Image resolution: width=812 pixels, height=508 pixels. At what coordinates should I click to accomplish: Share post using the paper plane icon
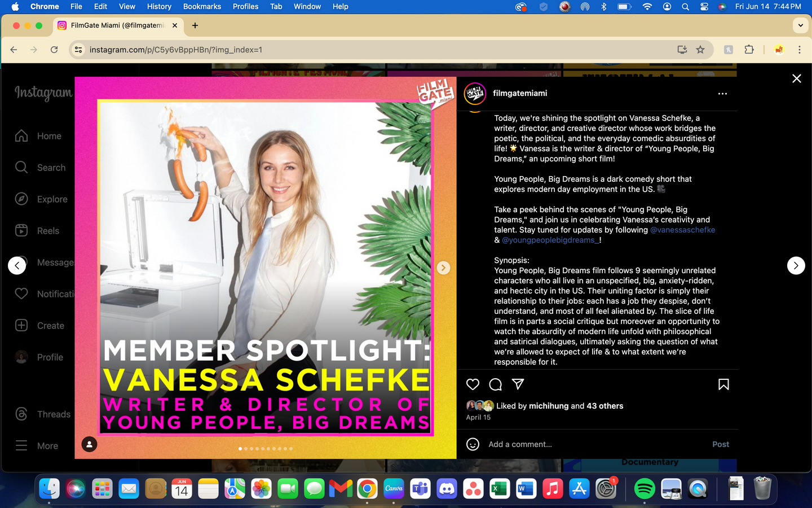(x=518, y=384)
